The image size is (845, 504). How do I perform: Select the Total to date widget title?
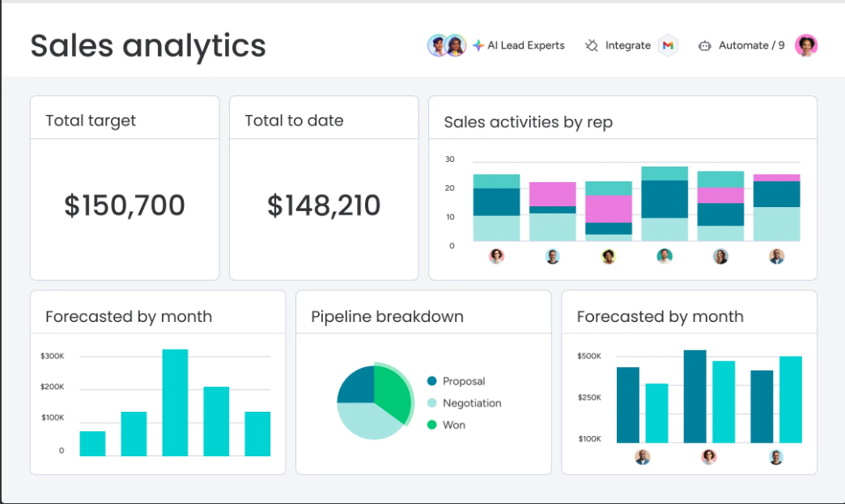pos(294,121)
